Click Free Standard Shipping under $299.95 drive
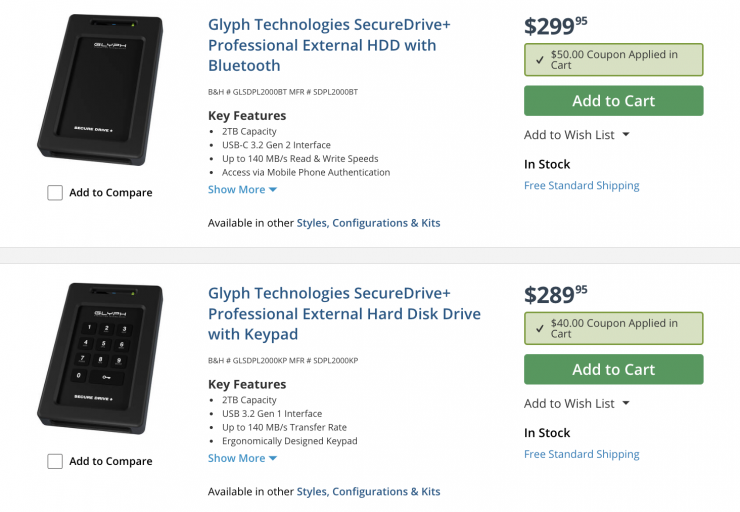 coord(581,185)
